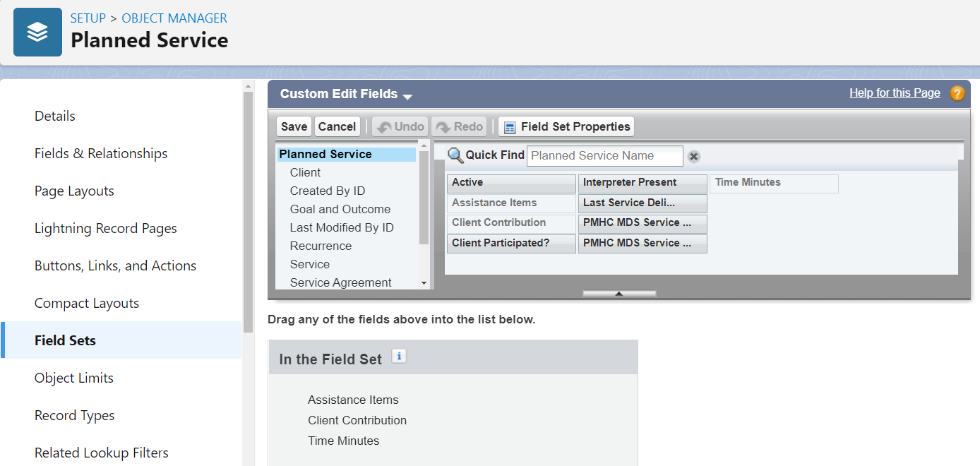Expand the Custom Edit Fields dropdown arrow

(x=407, y=96)
